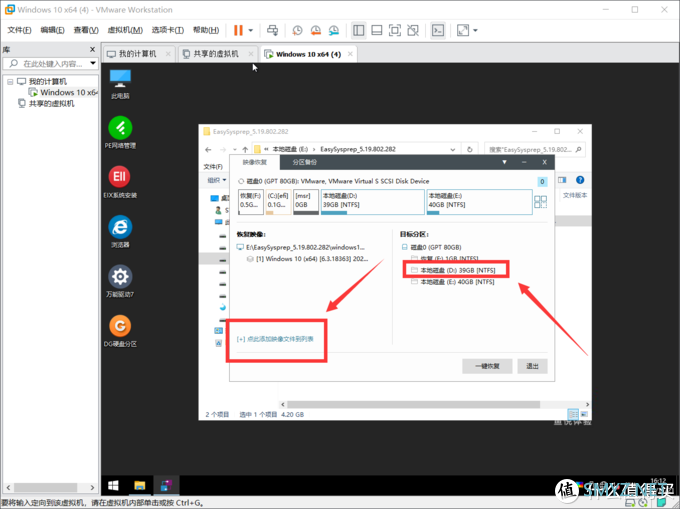Click the library search input field

tap(48, 64)
